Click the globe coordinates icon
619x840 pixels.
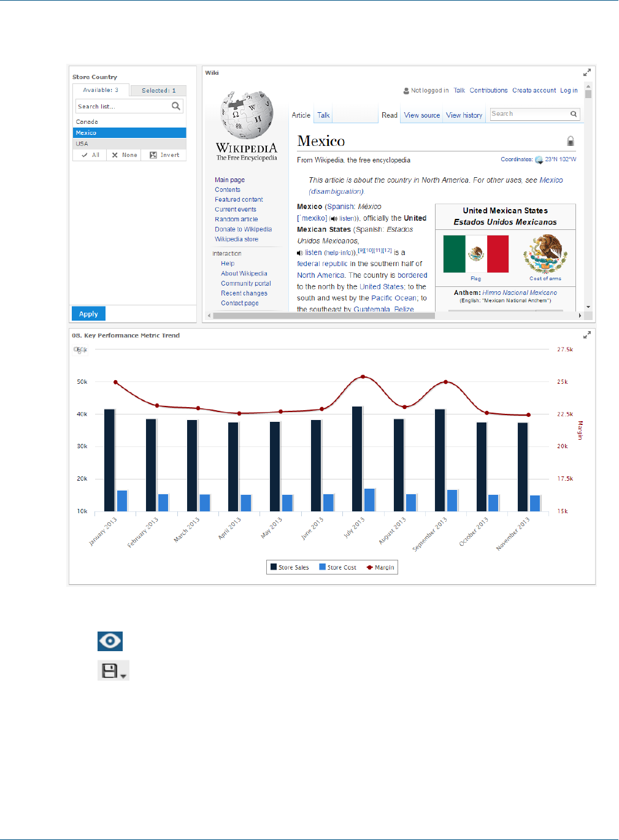[x=539, y=160]
